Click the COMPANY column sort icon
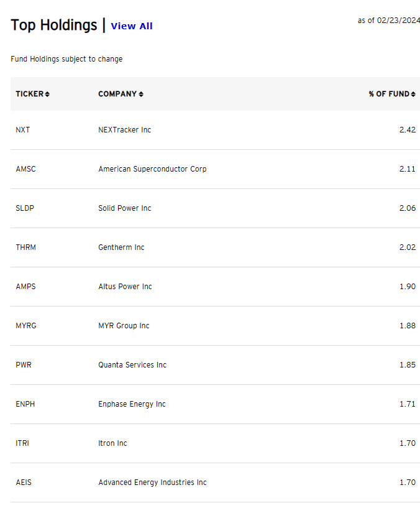 141,95
